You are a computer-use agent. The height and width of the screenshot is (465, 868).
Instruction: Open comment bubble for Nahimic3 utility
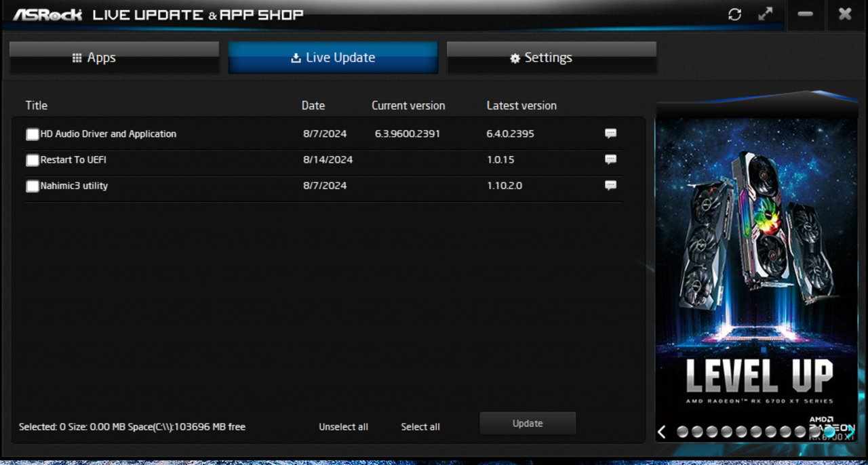(x=610, y=185)
